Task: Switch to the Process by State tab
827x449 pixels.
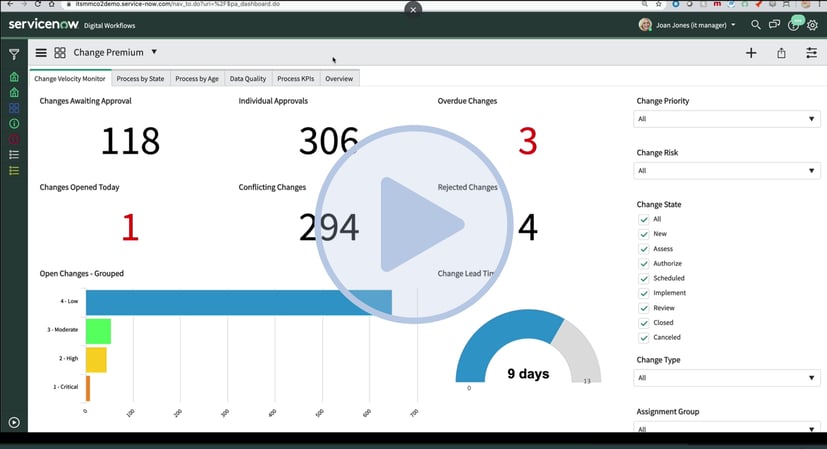Action: click(x=140, y=78)
